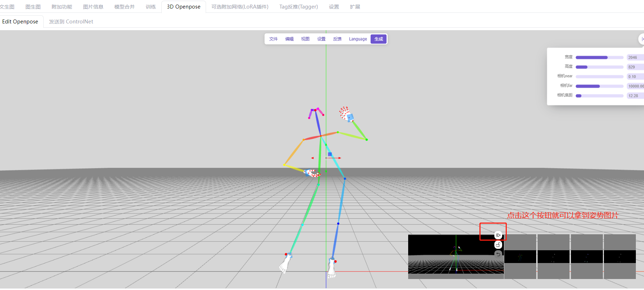The image size is (644, 290).
Task: Select the Edit Openpose sub-tab
Action: pyautogui.click(x=20, y=22)
